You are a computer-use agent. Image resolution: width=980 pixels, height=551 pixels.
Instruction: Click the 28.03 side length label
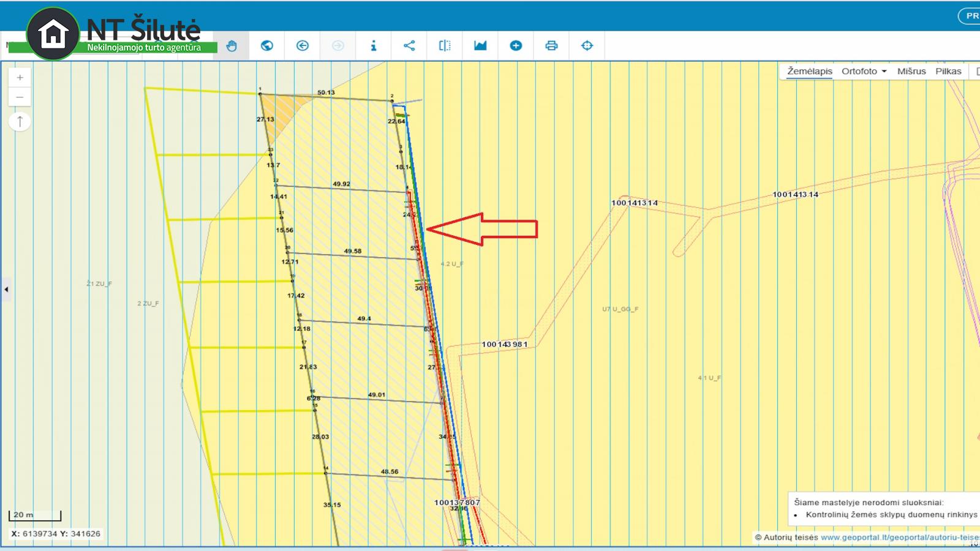pyautogui.click(x=320, y=437)
